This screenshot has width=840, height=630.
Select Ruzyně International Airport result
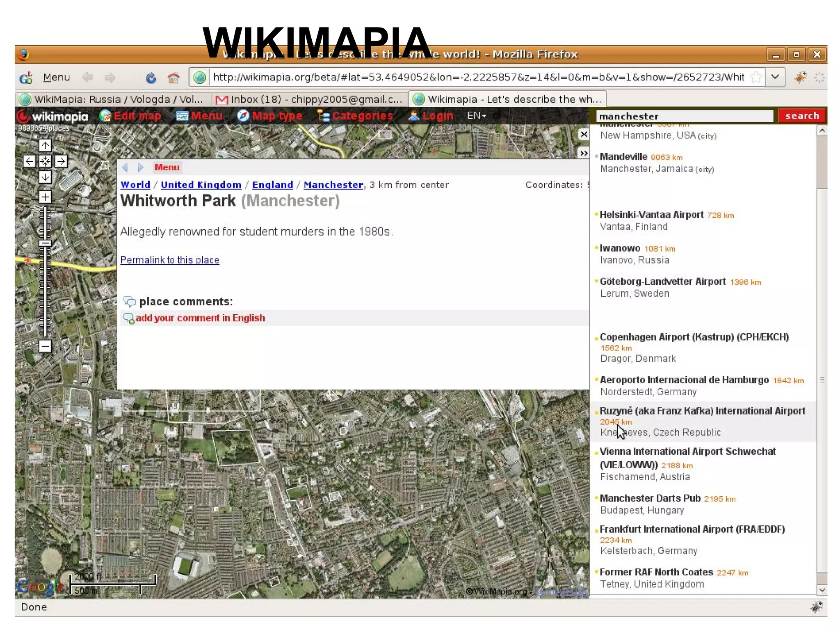coord(702,411)
